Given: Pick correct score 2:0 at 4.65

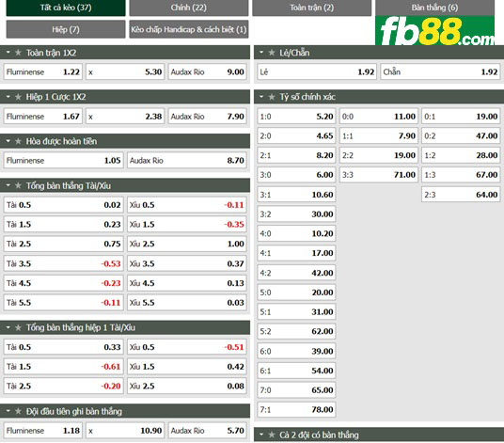Looking at the screenshot, I should pyautogui.click(x=296, y=135).
